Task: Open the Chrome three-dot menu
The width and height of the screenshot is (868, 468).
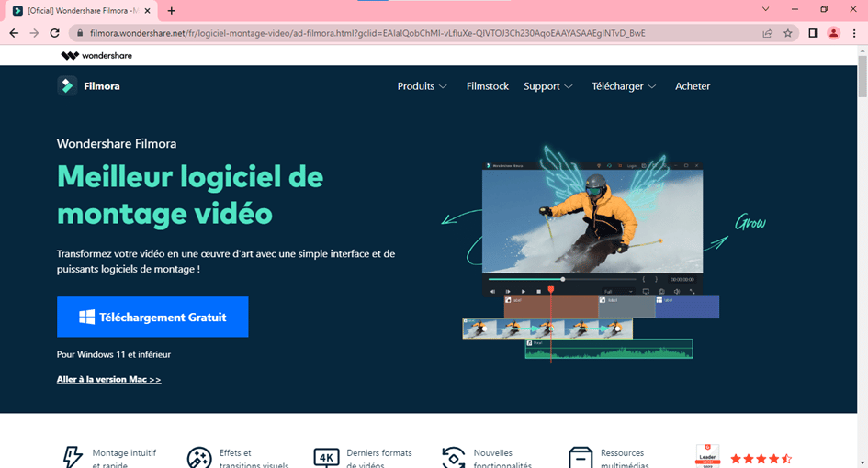Action: coord(854,32)
